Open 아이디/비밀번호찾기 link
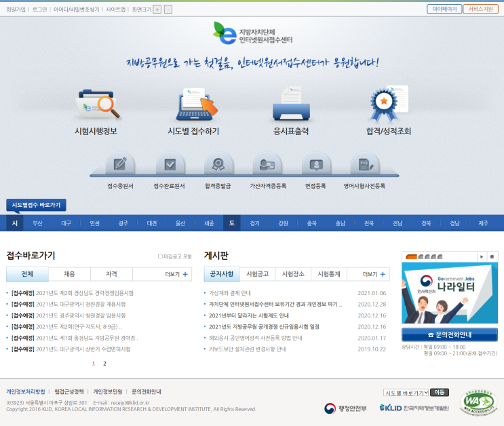This screenshot has width=504, height=426. coord(77,9)
